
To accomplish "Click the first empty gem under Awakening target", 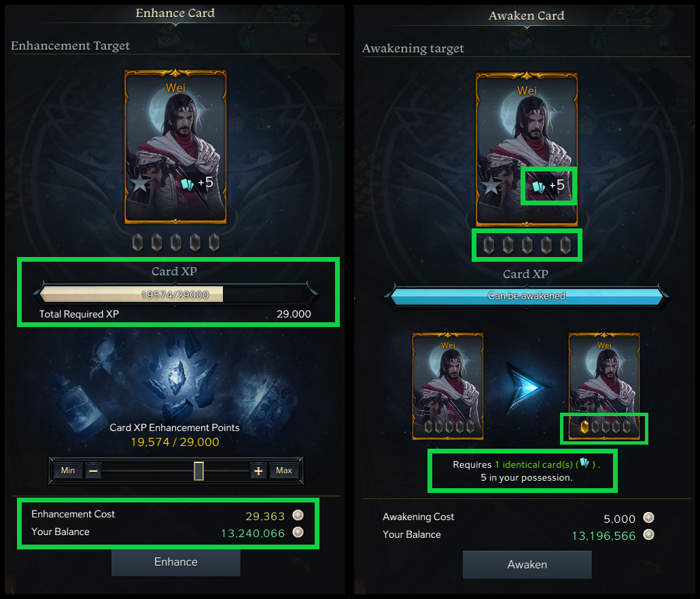I will [x=489, y=245].
